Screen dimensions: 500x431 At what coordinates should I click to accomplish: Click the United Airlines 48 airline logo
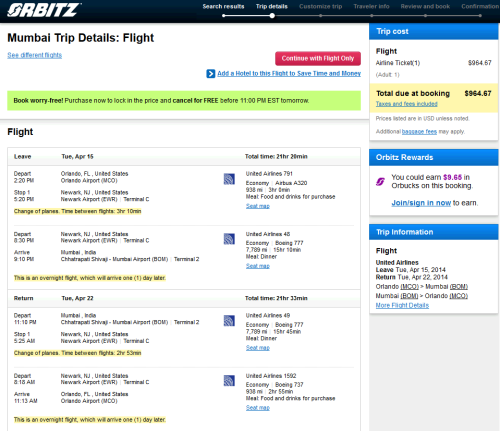[229, 239]
